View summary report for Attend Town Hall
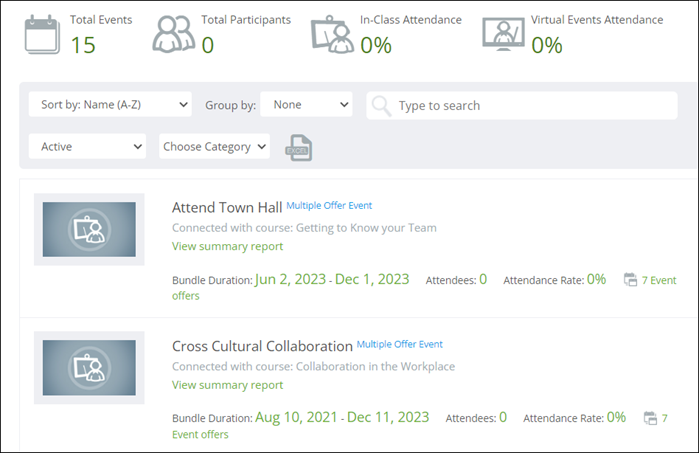Viewport: 699px width, 453px height. coord(227,246)
